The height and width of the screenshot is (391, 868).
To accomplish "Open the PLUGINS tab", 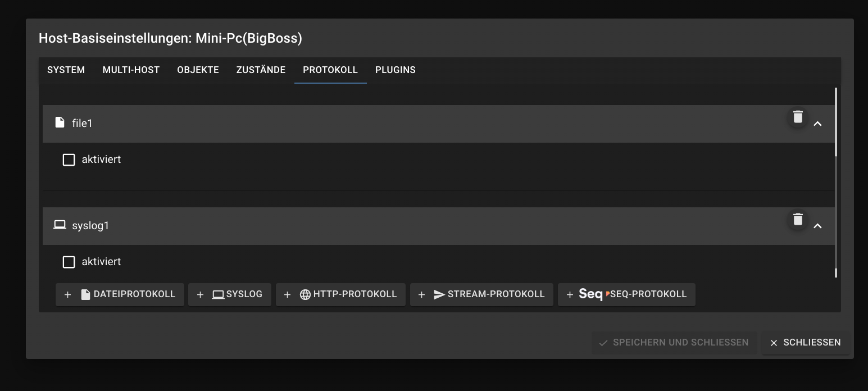I will click(396, 70).
